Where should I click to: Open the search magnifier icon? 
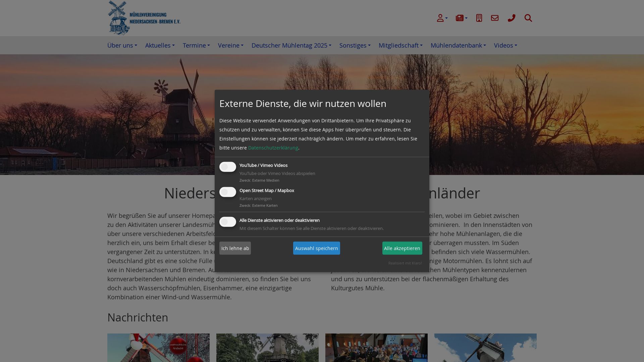(528, 18)
